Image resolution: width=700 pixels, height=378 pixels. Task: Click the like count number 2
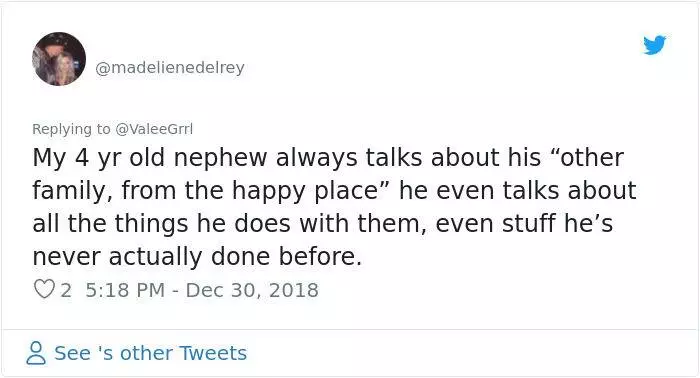pyautogui.click(x=66, y=290)
